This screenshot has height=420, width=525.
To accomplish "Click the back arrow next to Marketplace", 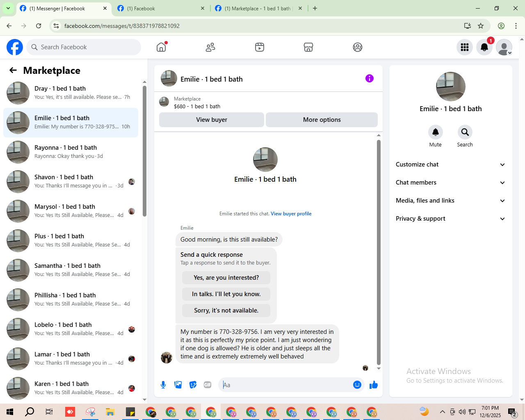I will [13, 70].
